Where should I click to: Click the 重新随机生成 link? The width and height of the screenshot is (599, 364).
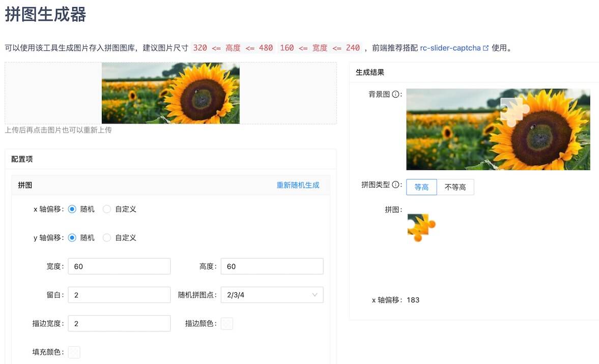[x=298, y=185]
